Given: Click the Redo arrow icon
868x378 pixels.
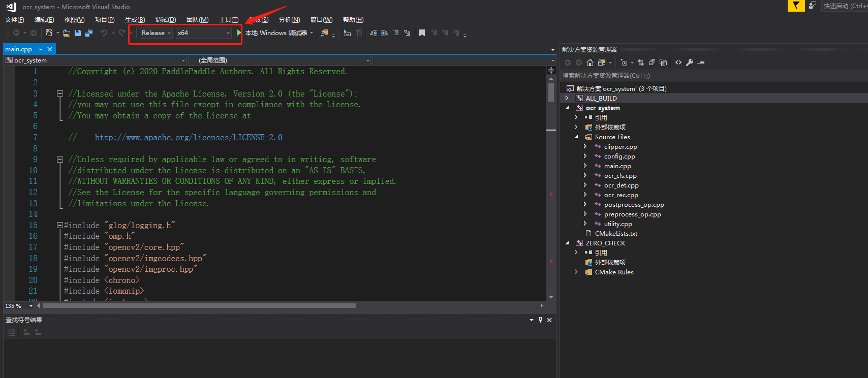Looking at the screenshot, I should click(122, 33).
